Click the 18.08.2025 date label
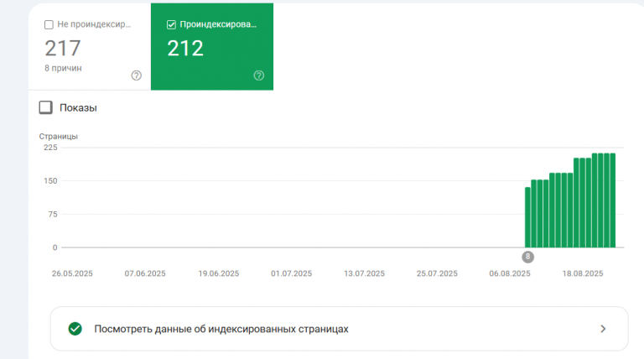This screenshot has width=644, height=359. [x=583, y=273]
